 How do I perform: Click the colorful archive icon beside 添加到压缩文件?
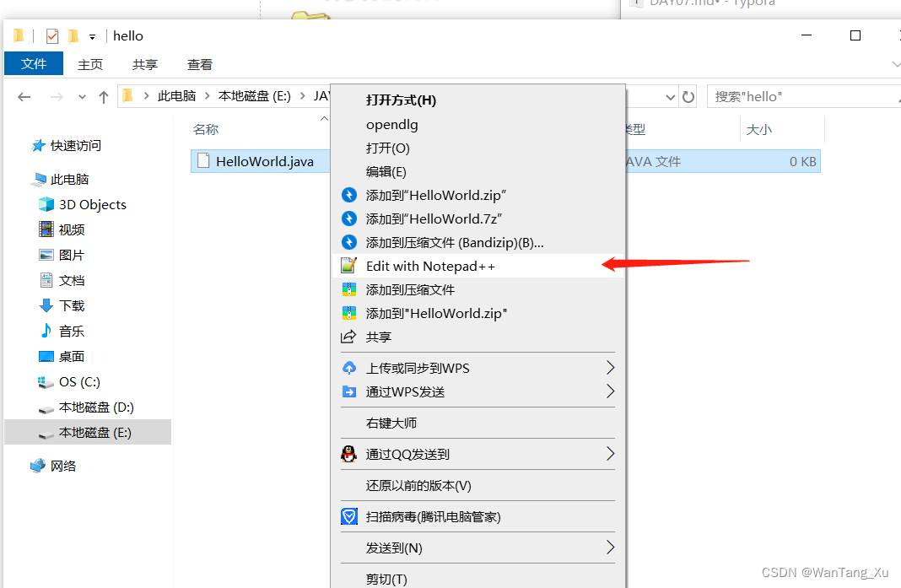pos(348,289)
